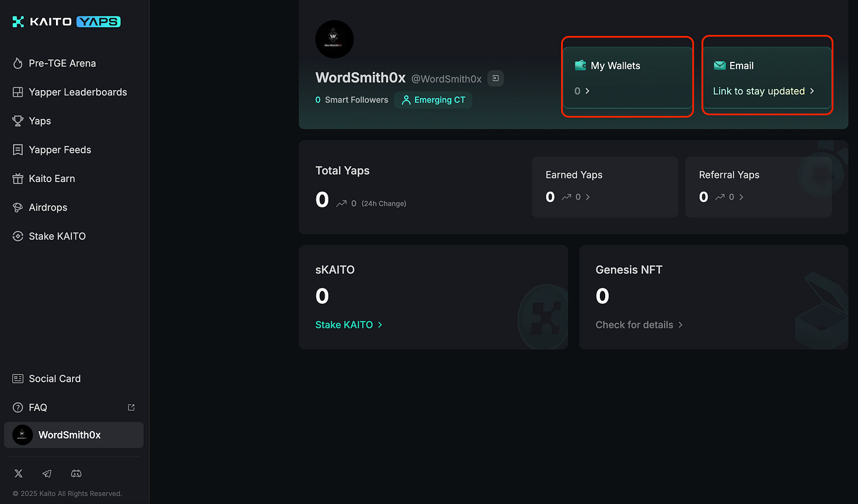Image resolution: width=858 pixels, height=504 pixels.
Task: Open Kaito Earn section
Action: point(52,178)
